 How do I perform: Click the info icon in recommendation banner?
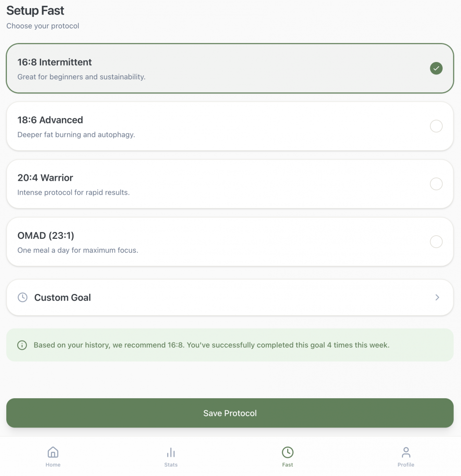(22, 345)
